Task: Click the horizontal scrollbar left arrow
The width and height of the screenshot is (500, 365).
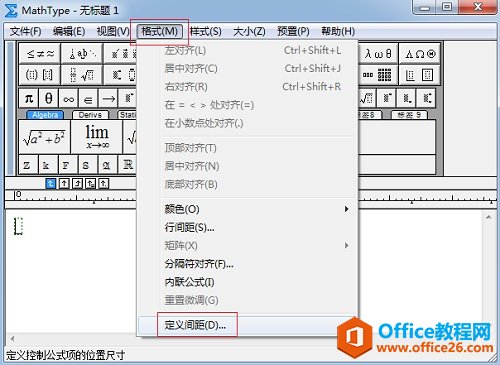Action: tap(12, 339)
